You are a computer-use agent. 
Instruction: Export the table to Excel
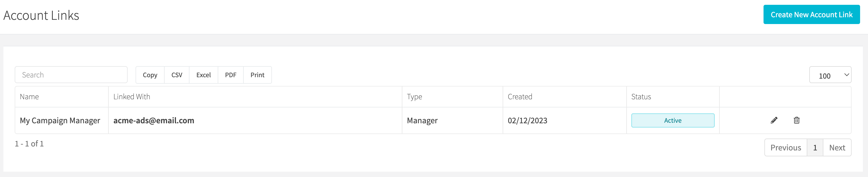[x=203, y=75]
